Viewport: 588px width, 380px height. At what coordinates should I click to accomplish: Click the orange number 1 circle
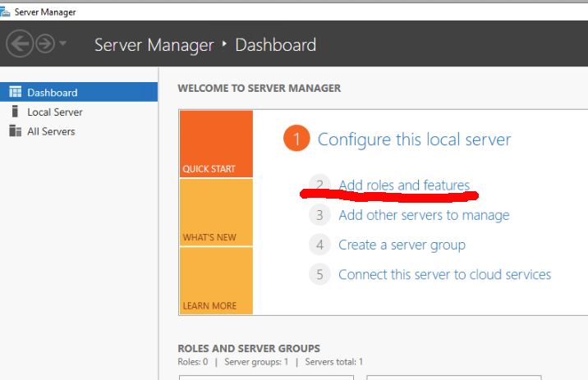296,139
